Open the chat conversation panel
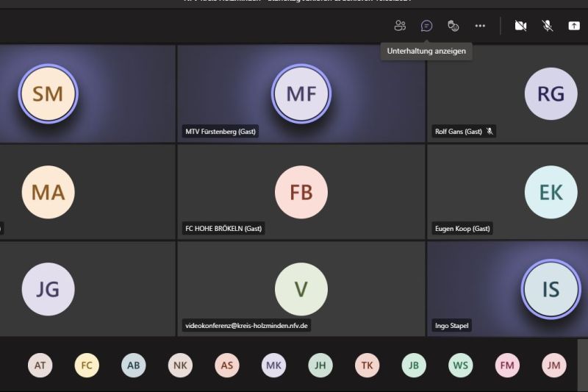Screen dimensions: 588x392 point(426,26)
